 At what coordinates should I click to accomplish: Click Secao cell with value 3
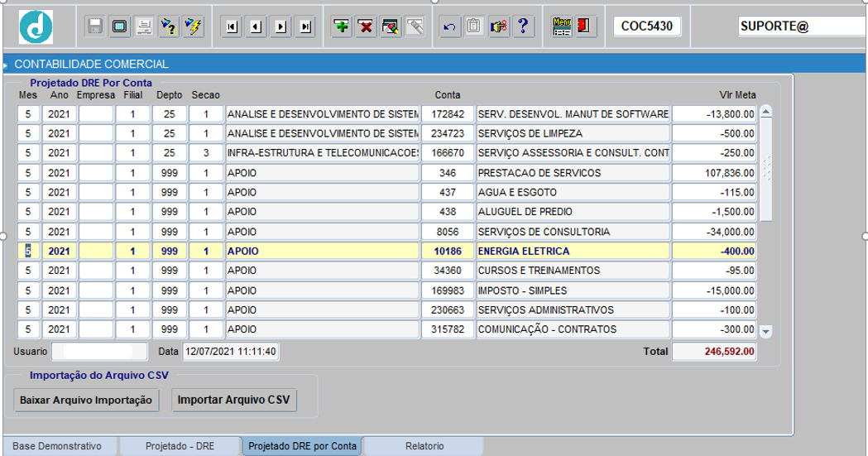coord(206,153)
